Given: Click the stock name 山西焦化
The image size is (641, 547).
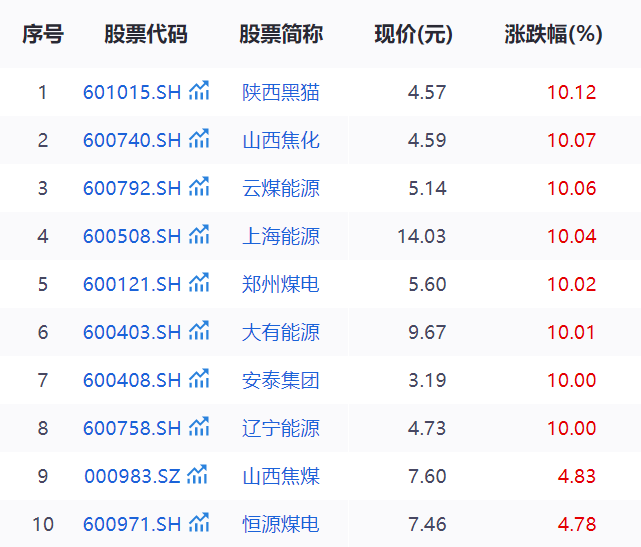Looking at the screenshot, I should [x=281, y=141].
